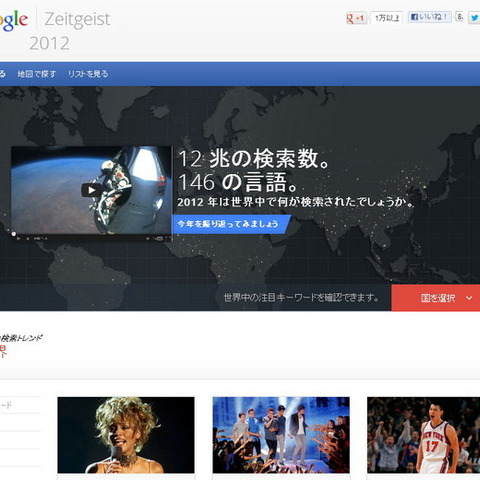The height and width of the screenshot is (480, 480).
Task: Open 地図で探す in navigation bar
Action: pos(37,74)
